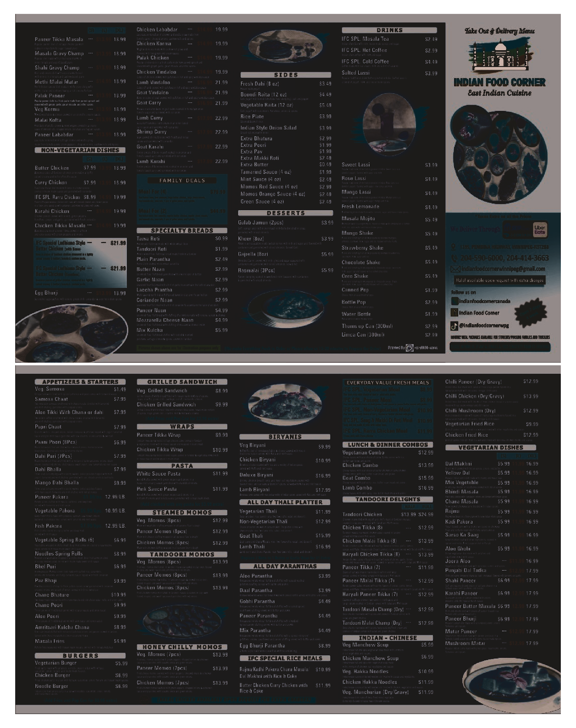This screenshot has height=728, width=576.
Task: Click the location pin icon beside the address
Action: [x=453, y=247]
